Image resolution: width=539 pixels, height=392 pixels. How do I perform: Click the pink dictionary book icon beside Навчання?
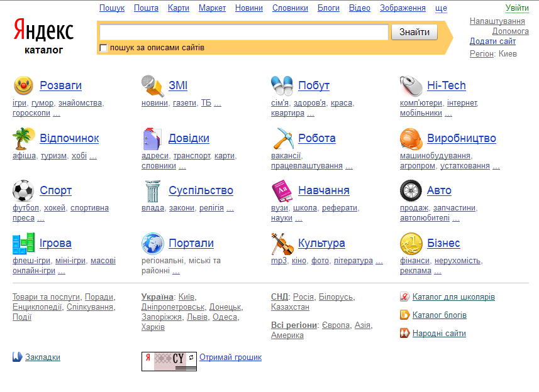tap(282, 191)
